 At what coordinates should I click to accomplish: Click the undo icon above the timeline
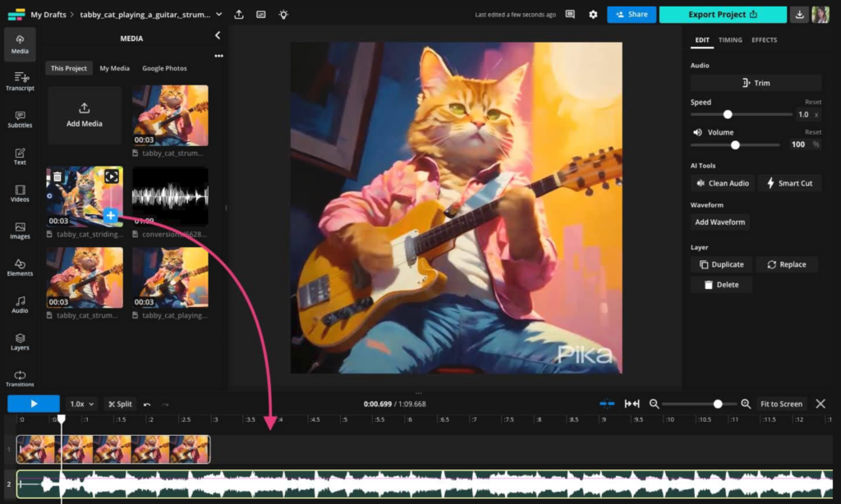[x=148, y=403]
